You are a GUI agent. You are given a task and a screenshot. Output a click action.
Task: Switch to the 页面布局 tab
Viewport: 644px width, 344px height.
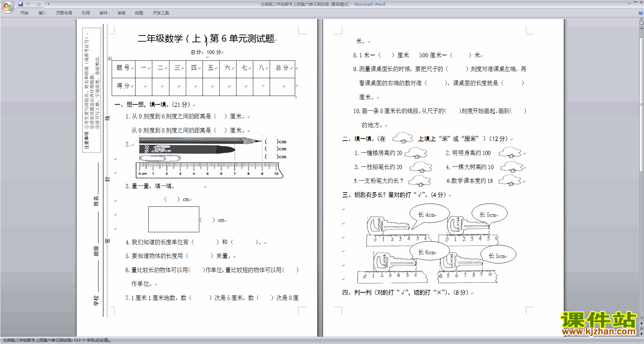tap(64, 13)
